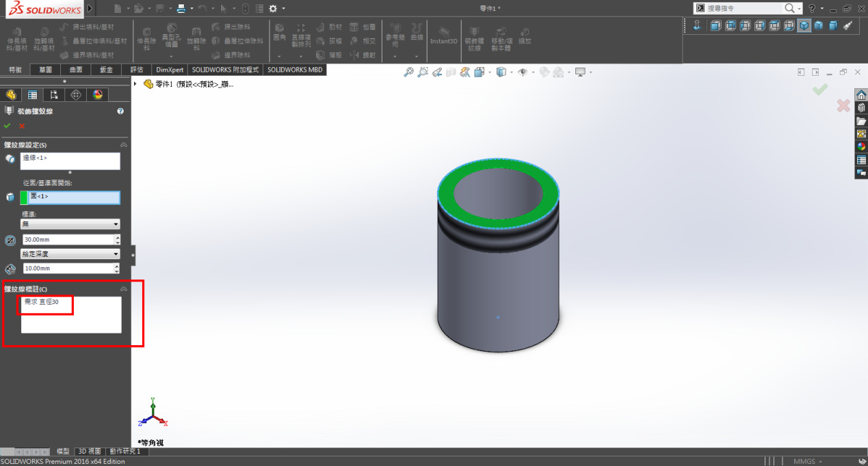This screenshot has height=466, width=868.
Task: Click the Section View icon
Action: click(451, 72)
